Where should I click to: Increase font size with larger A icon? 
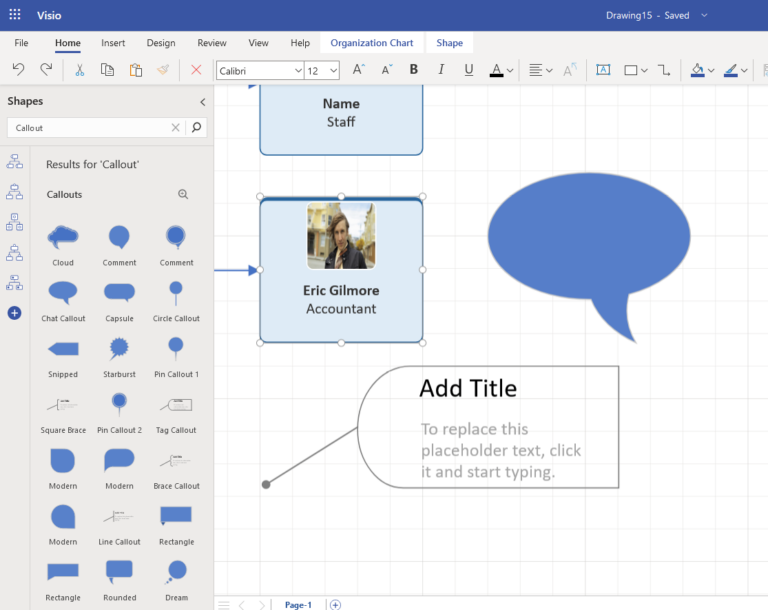click(x=359, y=70)
